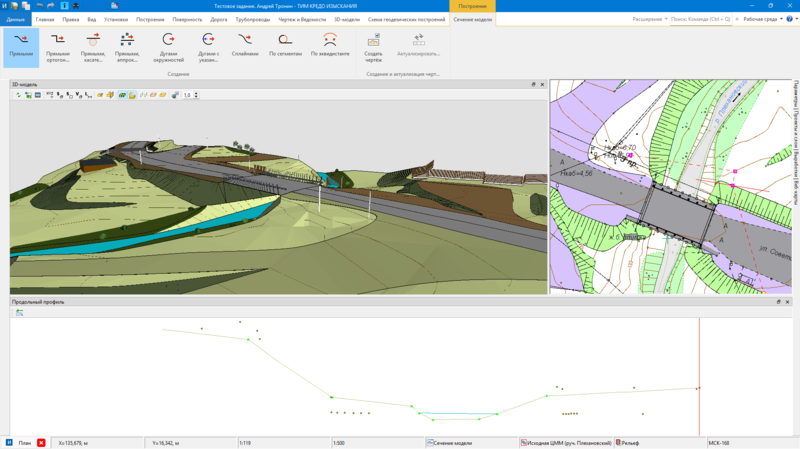Click refresh icon in 3D-модель toolbar
This screenshot has height=449, width=800.
(18, 95)
